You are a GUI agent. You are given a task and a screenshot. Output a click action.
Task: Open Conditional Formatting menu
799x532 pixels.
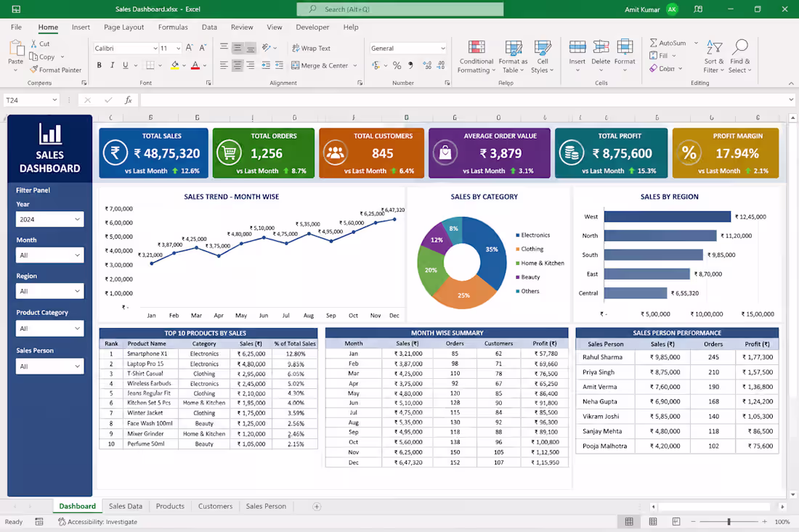point(476,57)
